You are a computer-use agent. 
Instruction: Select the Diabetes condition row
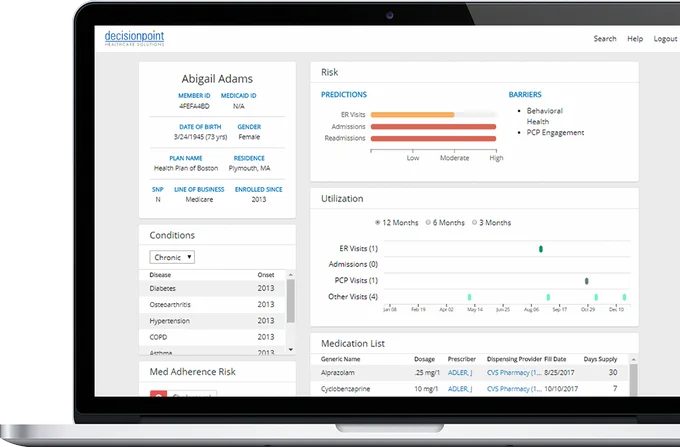pyautogui.click(x=212, y=288)
